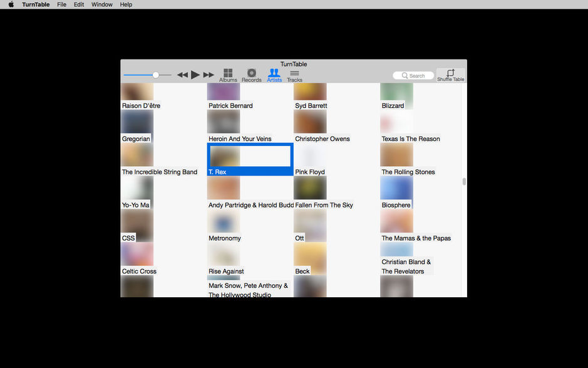Image resolution: width=588 pixels, height=368 pixels.
Task: Select the T. Rex artist album art
Action: coord(224,155)
